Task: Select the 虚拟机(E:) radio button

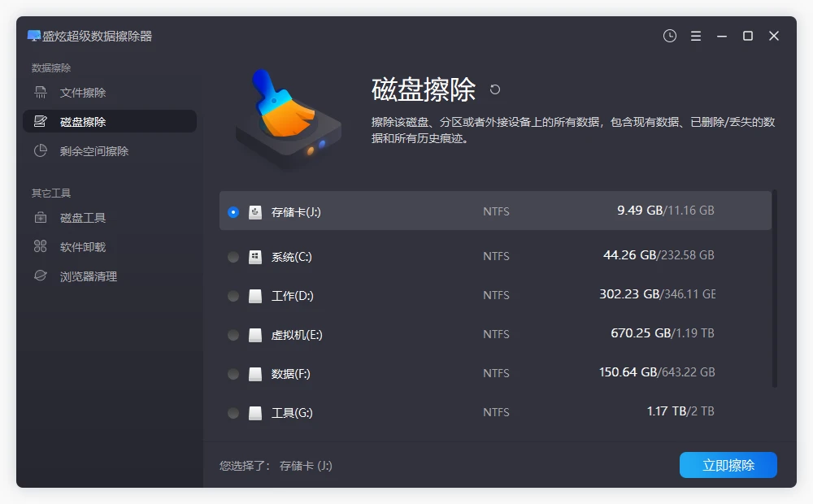Action: (233, 335)
